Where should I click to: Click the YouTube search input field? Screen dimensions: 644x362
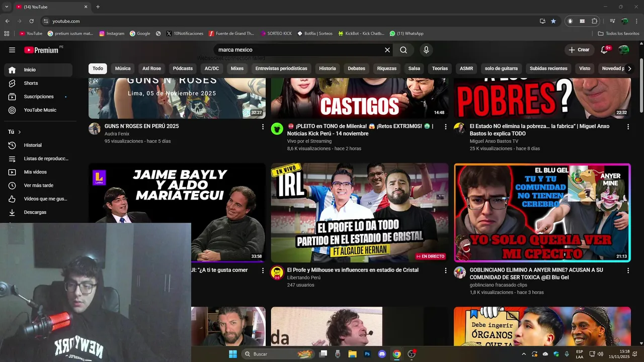pyautogui.click(x=299, y=50)
